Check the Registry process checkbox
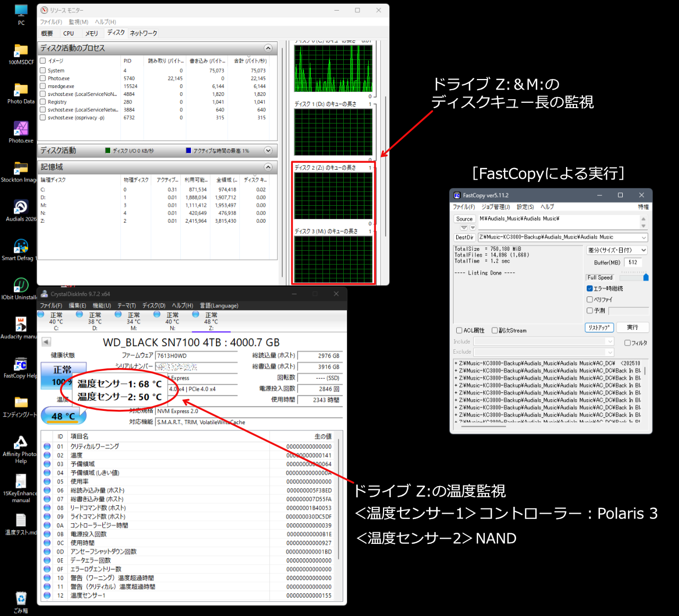 coord(43,102)
